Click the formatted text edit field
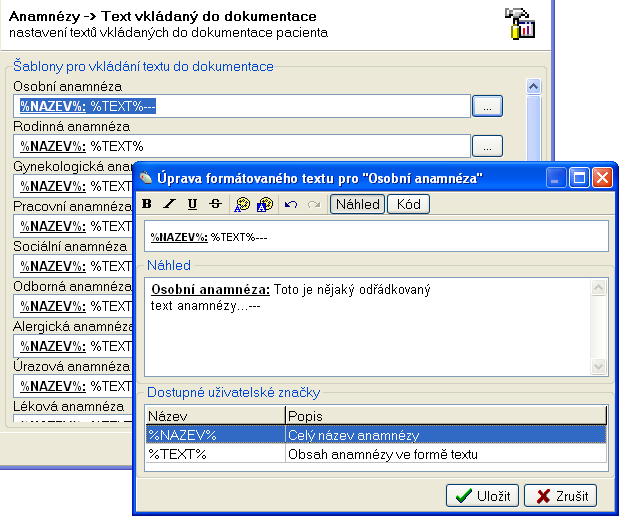 pos(375,237)
